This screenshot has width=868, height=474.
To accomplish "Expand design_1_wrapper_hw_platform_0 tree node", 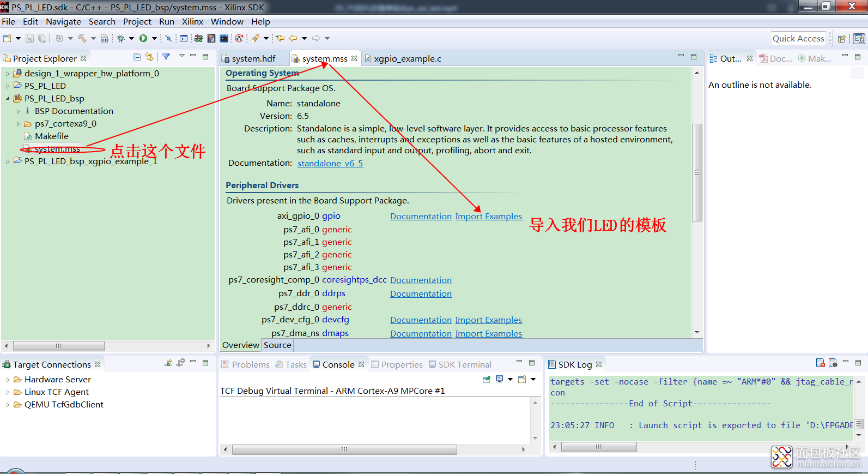I will (8, 74).
